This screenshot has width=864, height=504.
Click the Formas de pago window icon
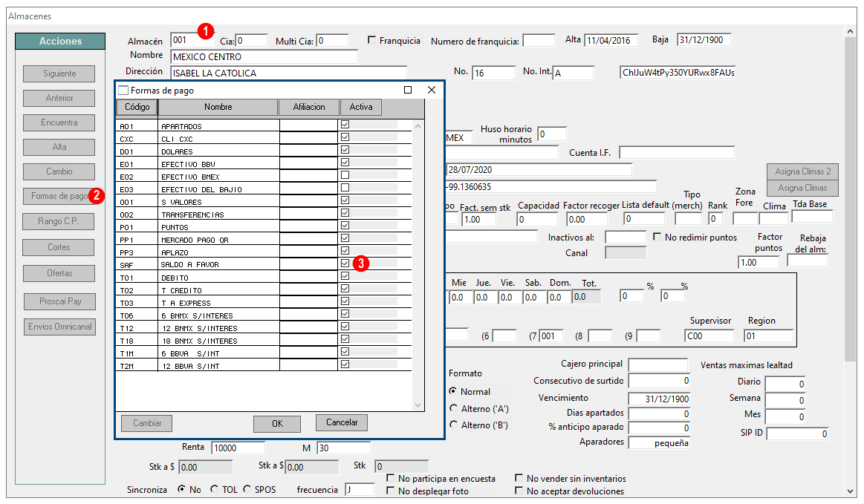(123, 91)
